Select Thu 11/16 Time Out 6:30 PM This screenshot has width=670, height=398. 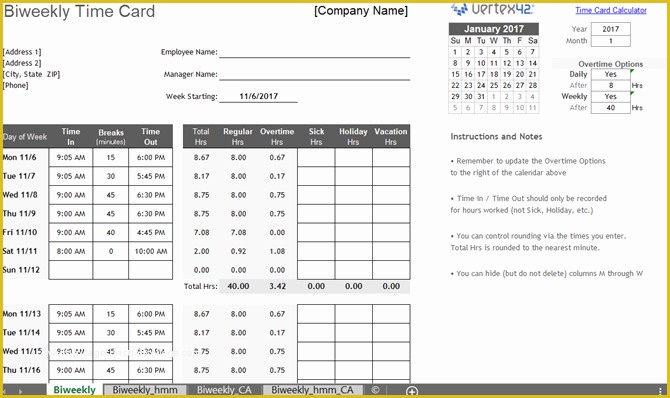click(x=150, y=370)
